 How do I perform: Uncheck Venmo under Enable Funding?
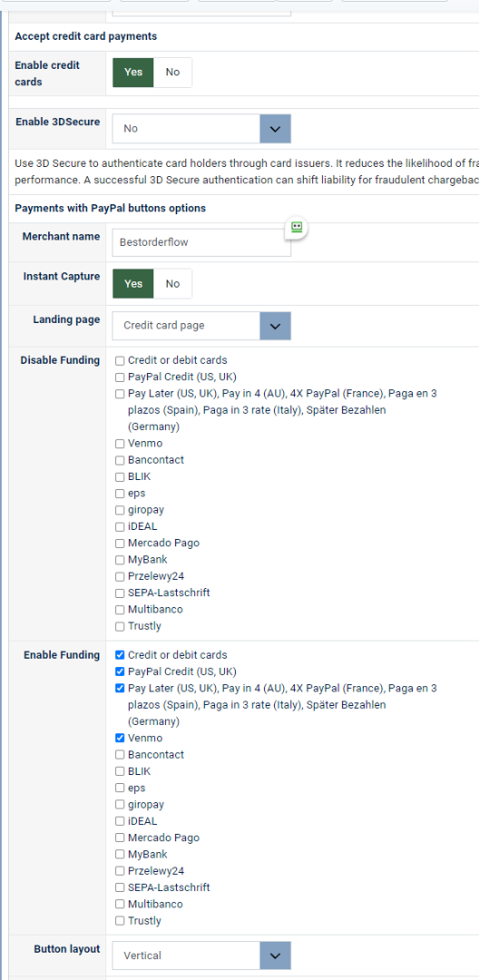point(120,738)
